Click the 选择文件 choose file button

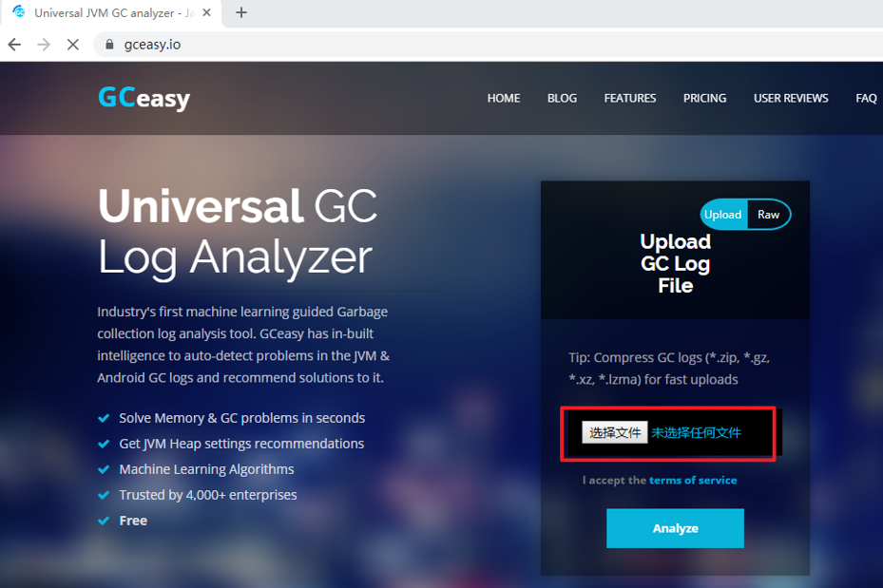pos(614,433)
